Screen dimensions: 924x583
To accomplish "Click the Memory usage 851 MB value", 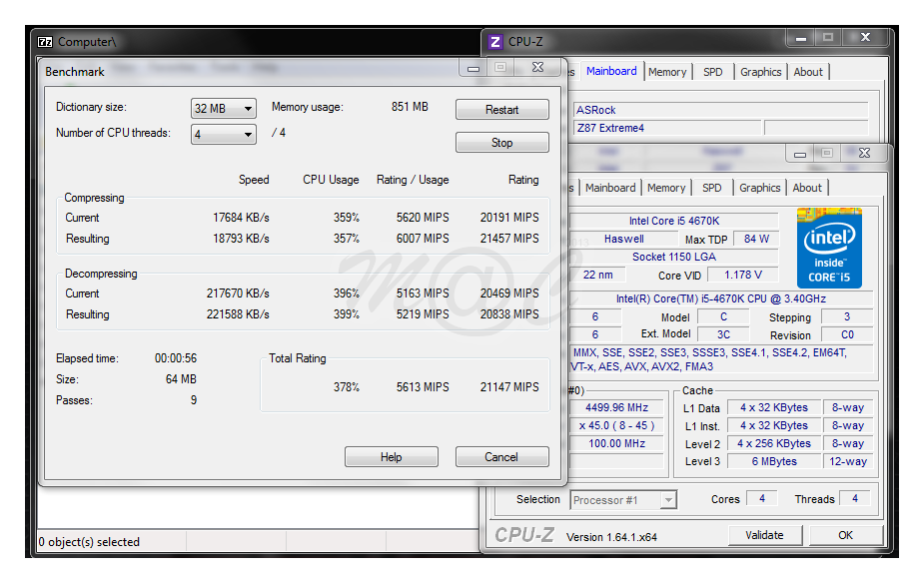I will 410,107.
